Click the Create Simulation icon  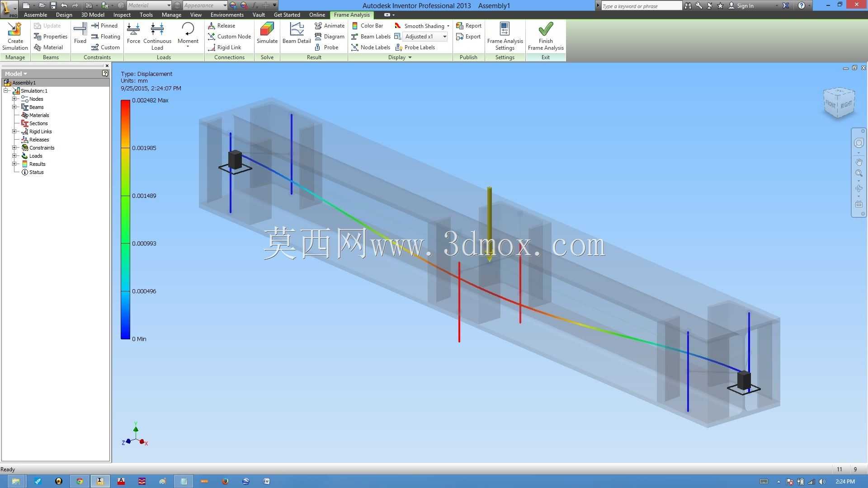[15, 36]
